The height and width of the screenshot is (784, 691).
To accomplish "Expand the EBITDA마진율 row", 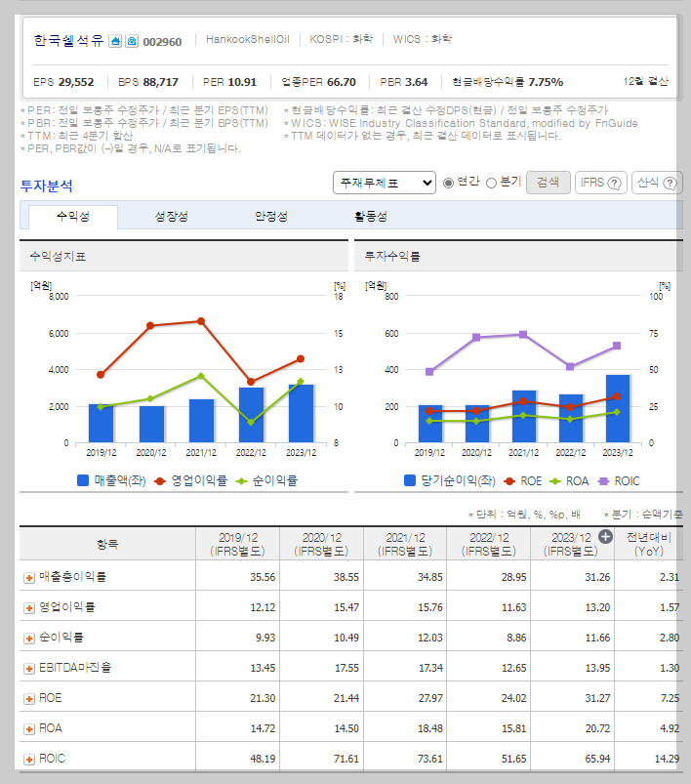I will [29, 668].
